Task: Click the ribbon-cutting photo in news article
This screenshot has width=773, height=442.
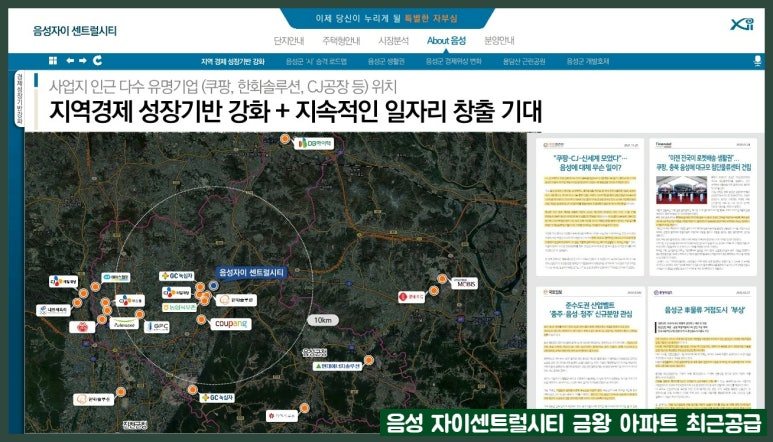Action: click(x=681, y=190)
